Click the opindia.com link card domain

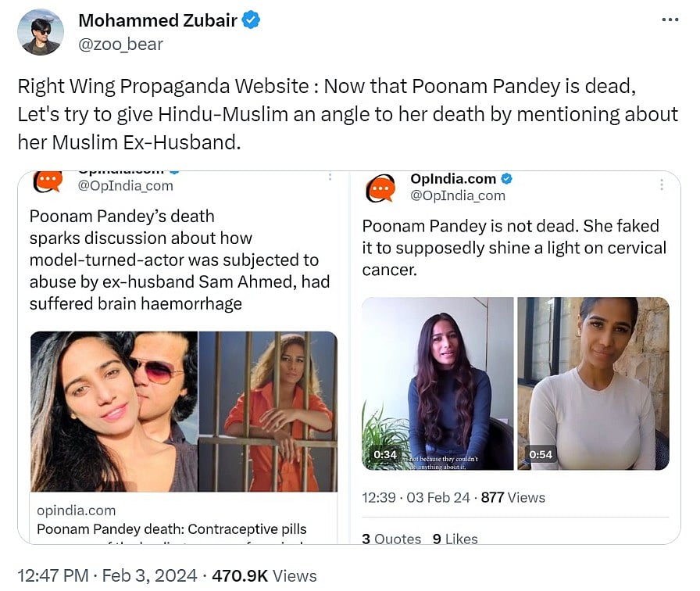click(77, 510)
